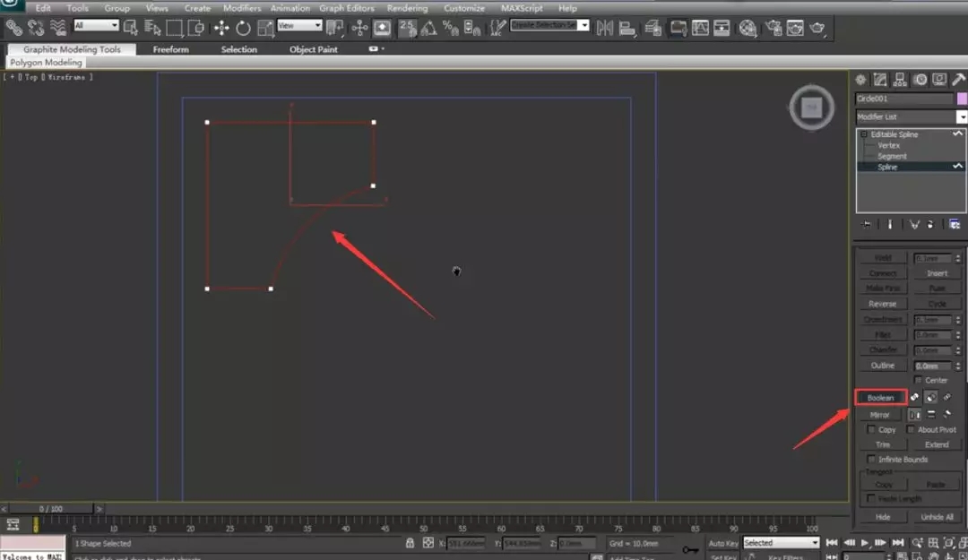Click the Align tool icon
Screen dimensions: 968x560
point(627,28)
